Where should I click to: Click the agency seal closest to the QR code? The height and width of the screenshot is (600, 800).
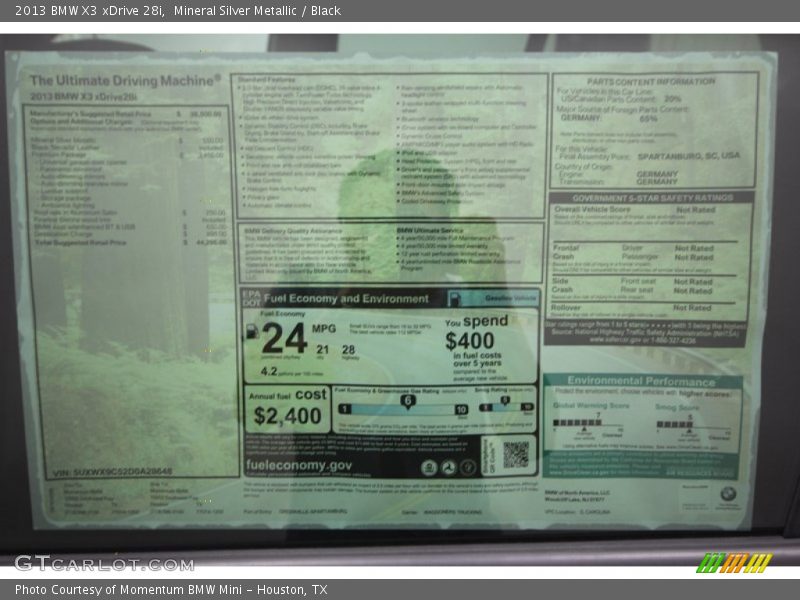tap(468, 467)
